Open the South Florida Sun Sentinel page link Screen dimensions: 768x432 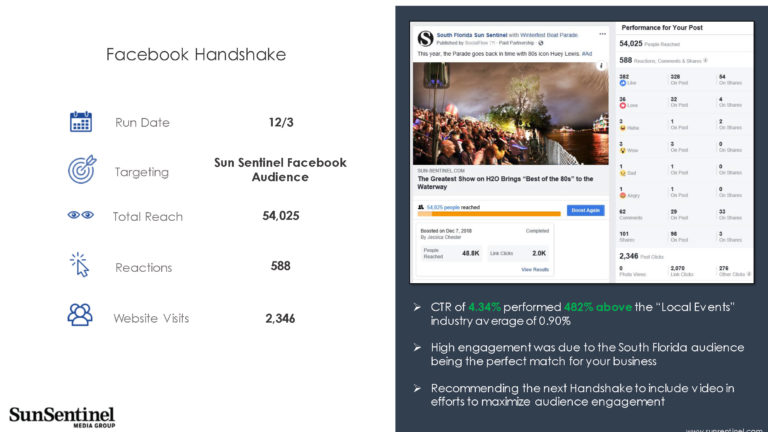pos(470,35)
